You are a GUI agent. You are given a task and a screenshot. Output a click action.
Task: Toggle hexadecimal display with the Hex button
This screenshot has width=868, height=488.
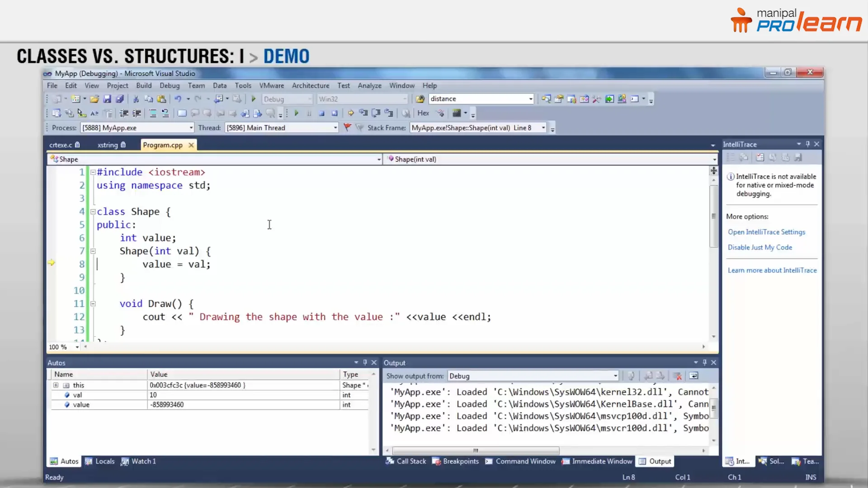tap(423, 113)
